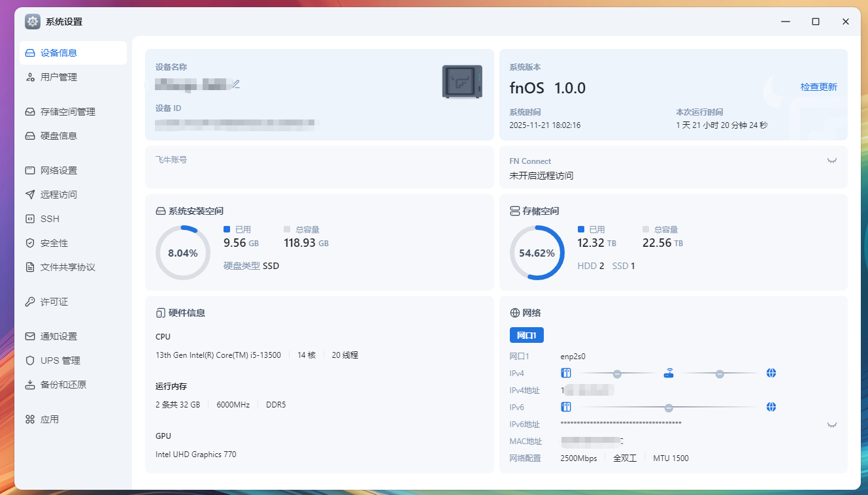Click the hardware info header icon
Screen dimensions: 868x495
point(160,313)
